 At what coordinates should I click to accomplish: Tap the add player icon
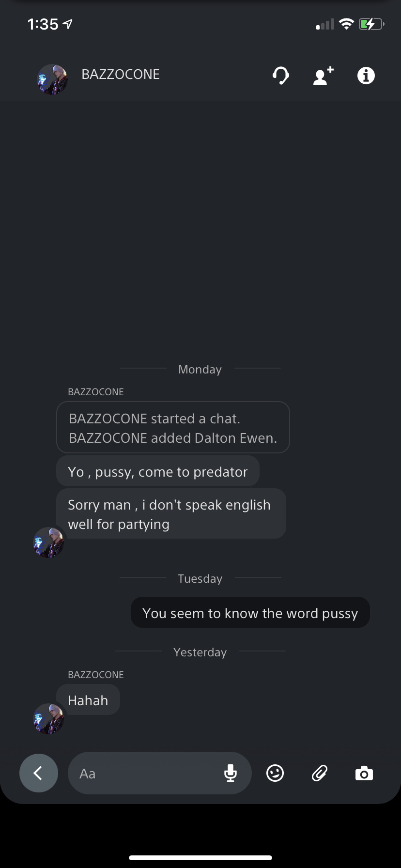tap(323, 76)
